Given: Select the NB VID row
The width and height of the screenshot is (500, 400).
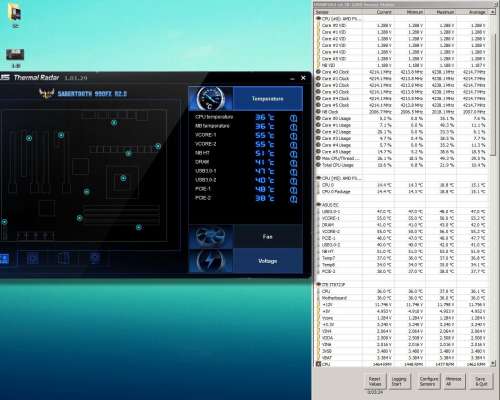Looking at the screenshot, I should pos(401,65).
